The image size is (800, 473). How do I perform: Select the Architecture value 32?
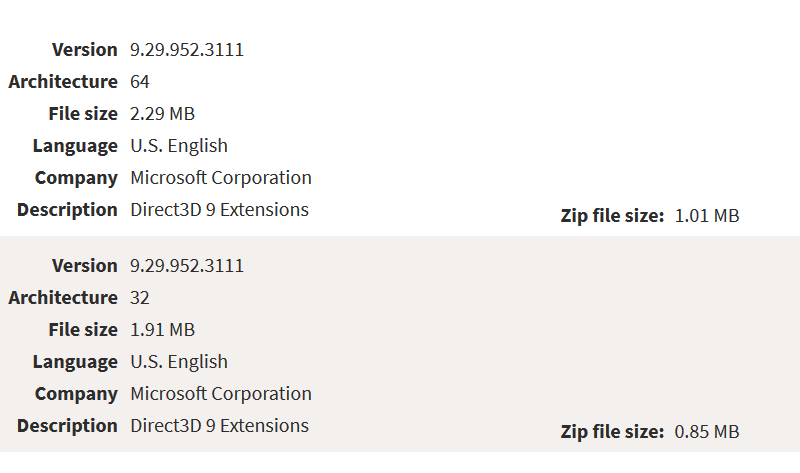pyautogui.click(x=140, y=297)
